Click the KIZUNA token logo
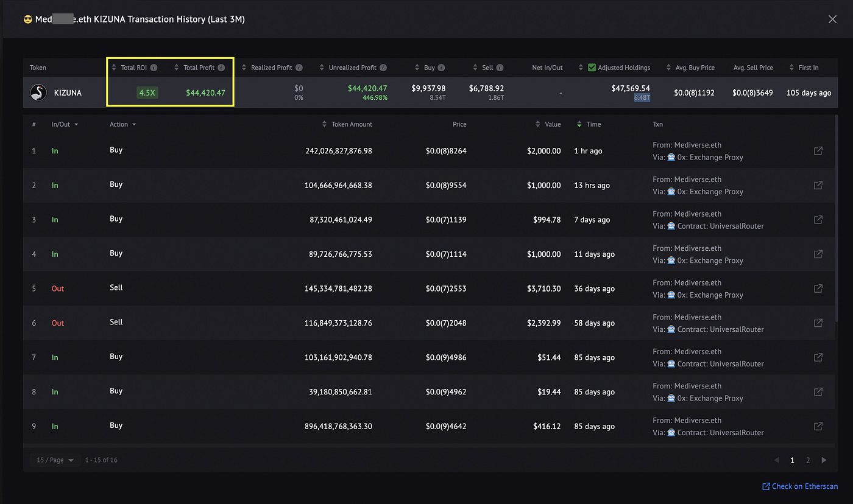853x504 pixels. (x=39, y=93)
